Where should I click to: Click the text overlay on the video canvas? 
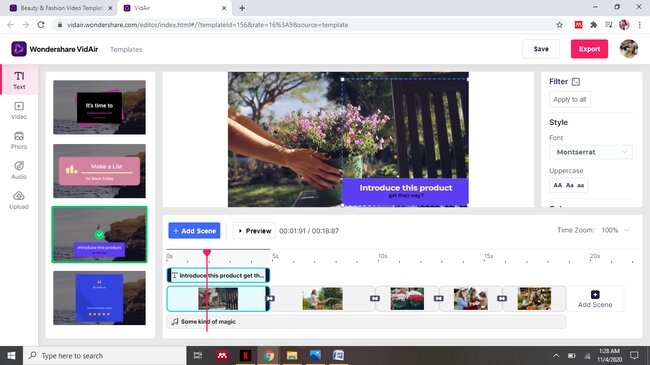point(405,191)
